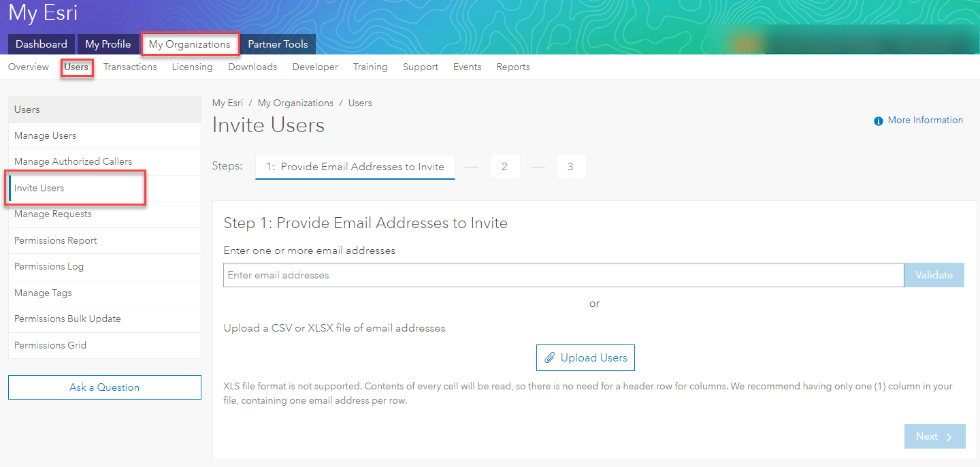Click the Upload Users button

(585, 357)
